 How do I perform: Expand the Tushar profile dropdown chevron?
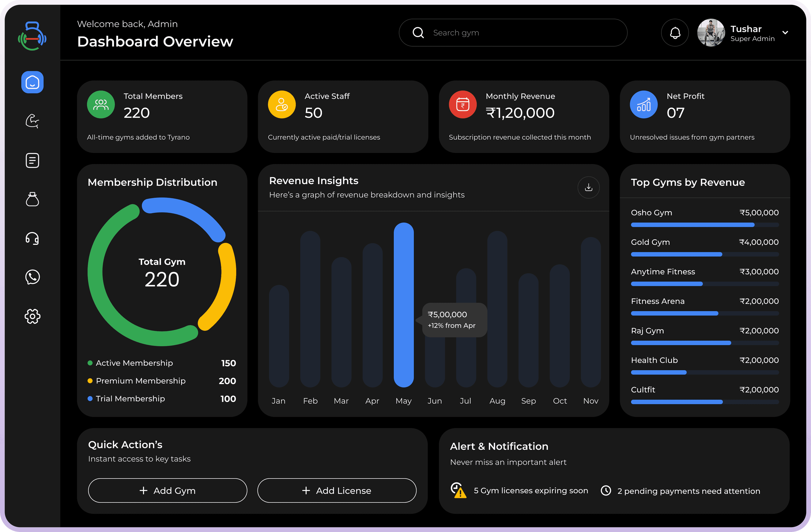click(785, 33)
